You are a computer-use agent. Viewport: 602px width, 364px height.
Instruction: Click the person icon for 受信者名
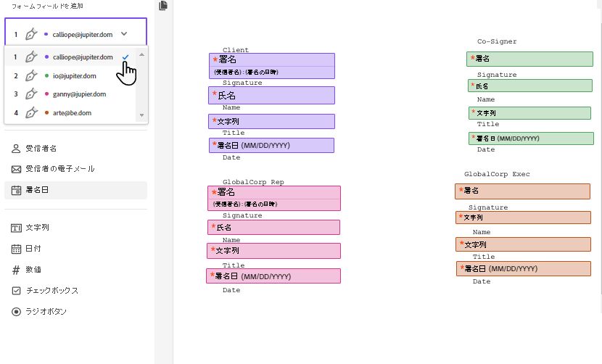16,149
